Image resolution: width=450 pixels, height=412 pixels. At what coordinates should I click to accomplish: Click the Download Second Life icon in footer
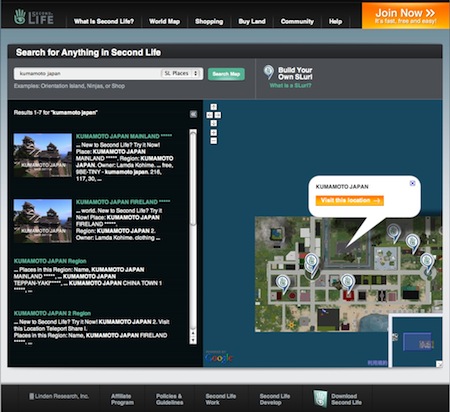[320, 399]
